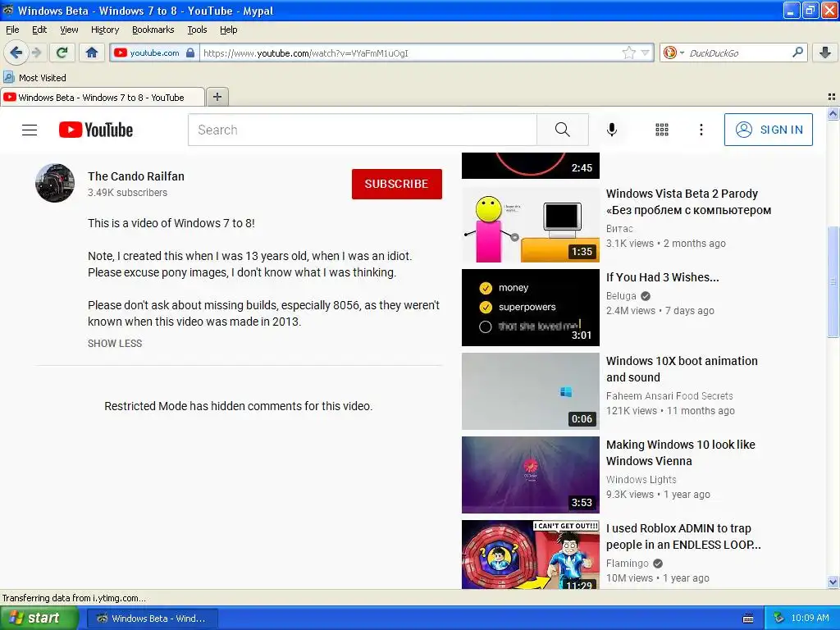The width and height of the screenshot is (840, 630).
Task: Open the Витас channel name
Action: click(x=619, y=229)
